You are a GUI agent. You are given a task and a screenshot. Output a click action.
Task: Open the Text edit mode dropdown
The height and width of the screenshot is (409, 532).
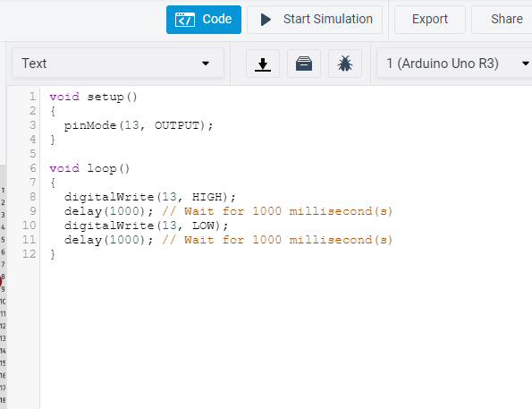tap(118, 64)
